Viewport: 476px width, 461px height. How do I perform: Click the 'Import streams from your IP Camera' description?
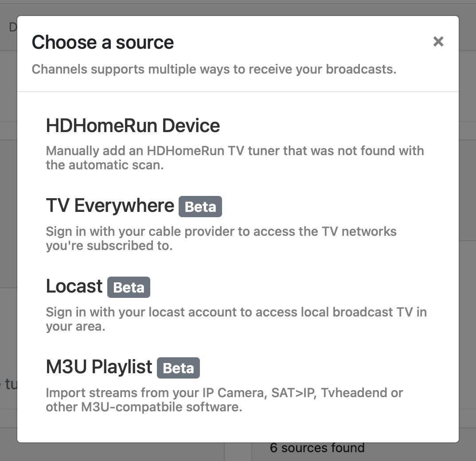point(224,393)
